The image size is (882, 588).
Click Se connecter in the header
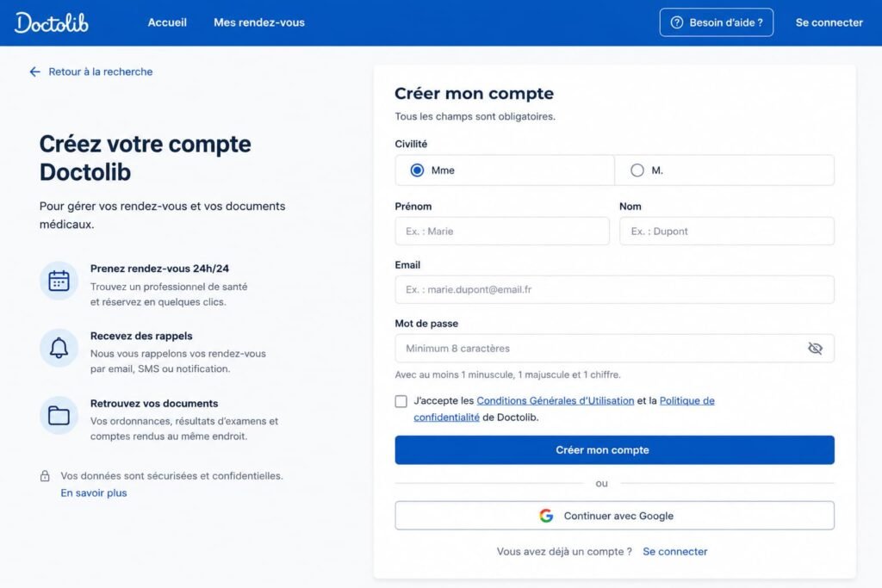coord(829,22)
